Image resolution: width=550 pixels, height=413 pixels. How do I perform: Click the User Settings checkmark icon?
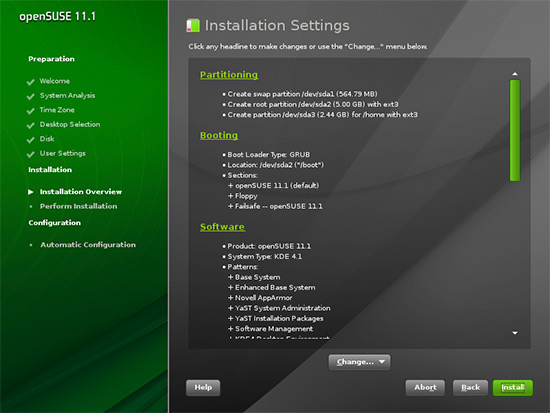31,154
